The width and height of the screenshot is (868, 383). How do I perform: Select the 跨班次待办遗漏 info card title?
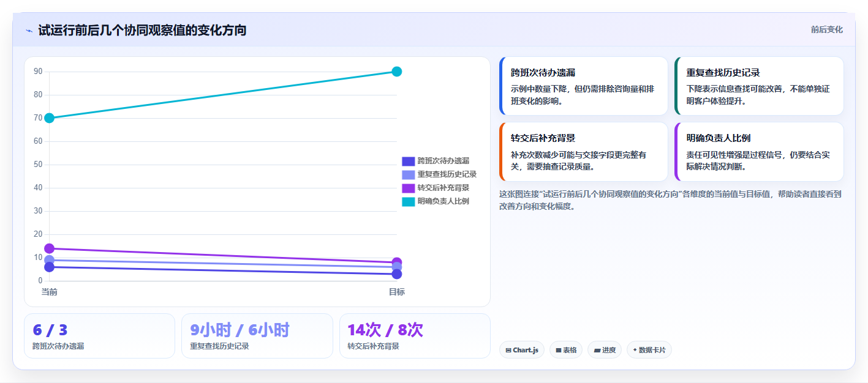(x=543, y=72)
